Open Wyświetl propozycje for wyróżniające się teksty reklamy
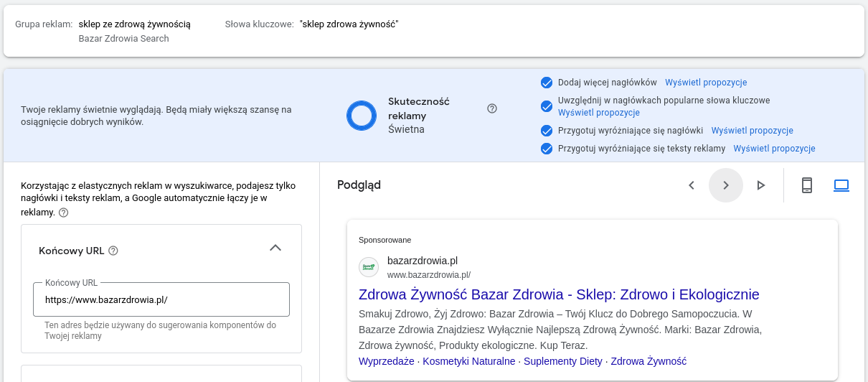Image resolution: width=868 pixels, height=382 pixels. pos(775,149)
